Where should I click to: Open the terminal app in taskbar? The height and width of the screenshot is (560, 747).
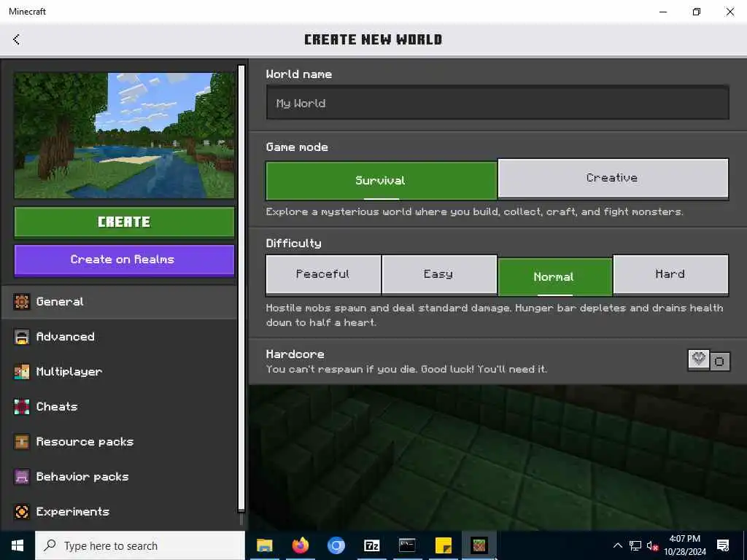click(x=407, y=545)
